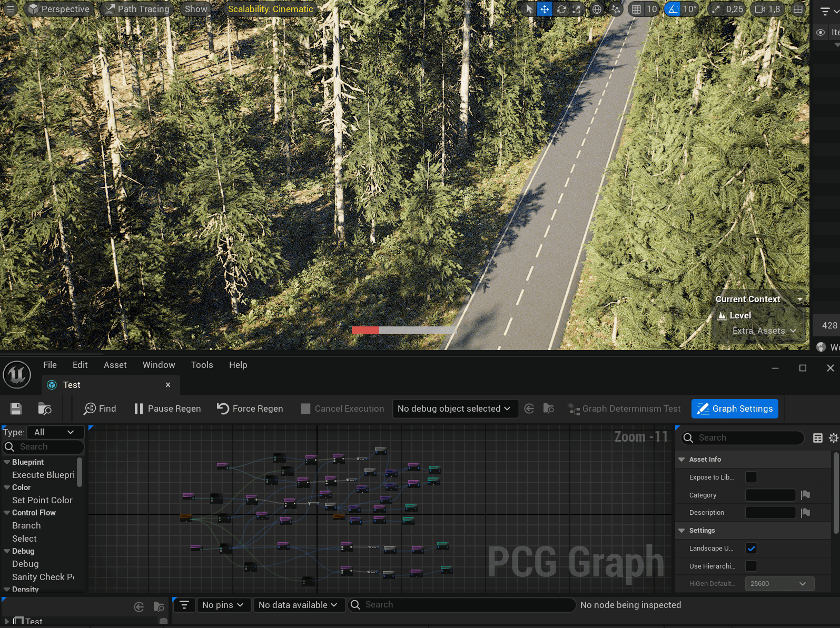Switch to the rotate gizmo tool

(561, 9)
